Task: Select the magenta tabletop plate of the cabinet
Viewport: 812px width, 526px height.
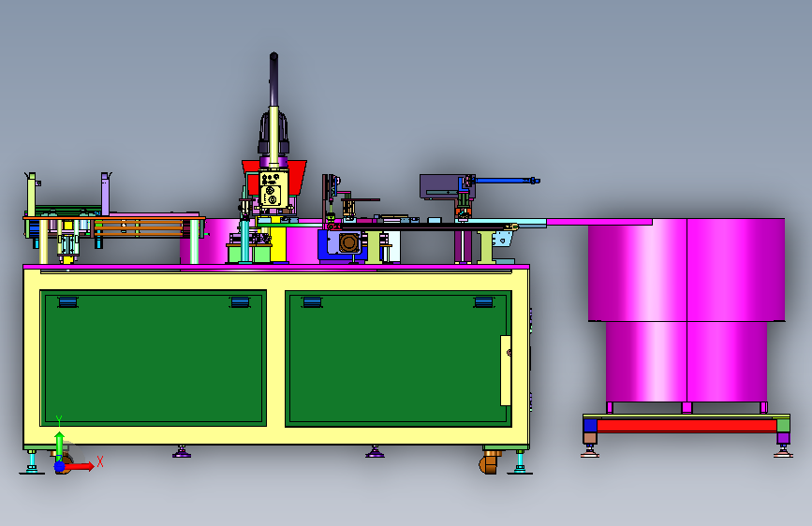Action: pyautogui.click(x=276, y=267)
